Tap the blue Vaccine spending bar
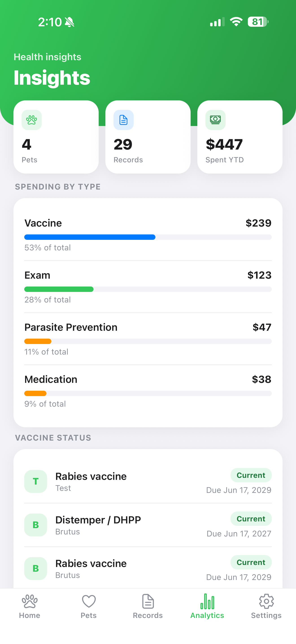This screenshot has height=644, width=296. click(90, 237)
